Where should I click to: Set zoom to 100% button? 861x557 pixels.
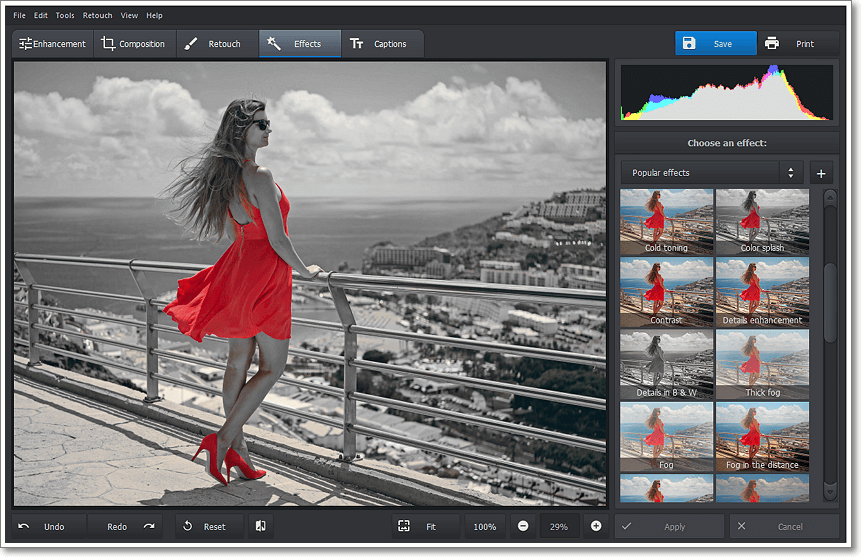tap(484, 526)
